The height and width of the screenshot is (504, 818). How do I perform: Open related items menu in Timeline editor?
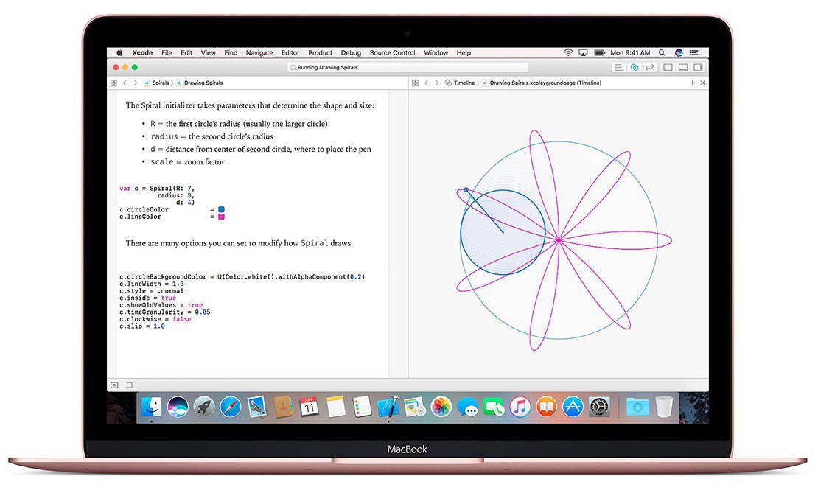pos(415,83)
